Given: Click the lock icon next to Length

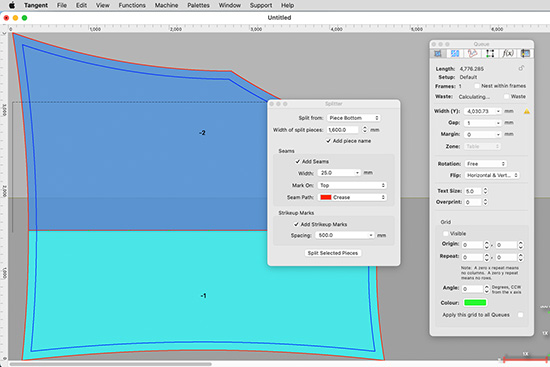Looking at the screenshot, I should click(x=521, y=68).
